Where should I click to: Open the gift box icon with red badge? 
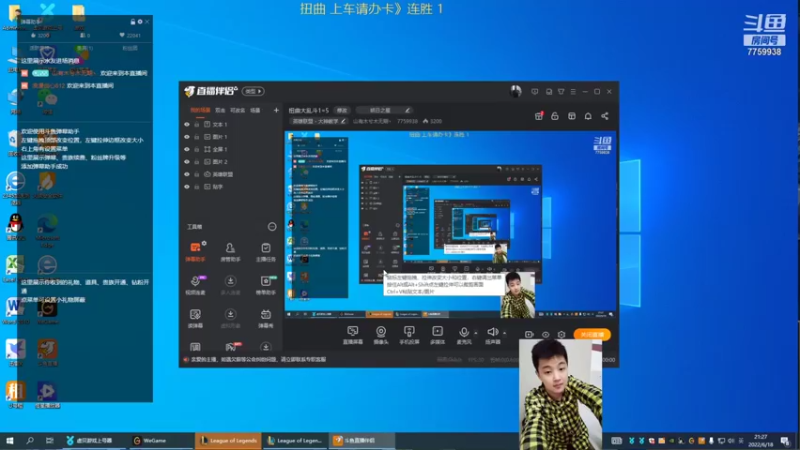[x=539, y=116]
